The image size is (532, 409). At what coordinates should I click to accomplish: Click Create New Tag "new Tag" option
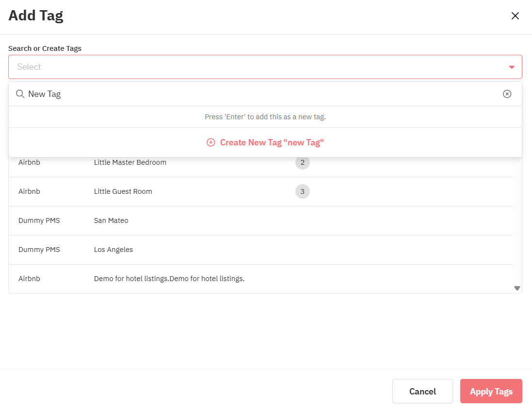[271, 142]
